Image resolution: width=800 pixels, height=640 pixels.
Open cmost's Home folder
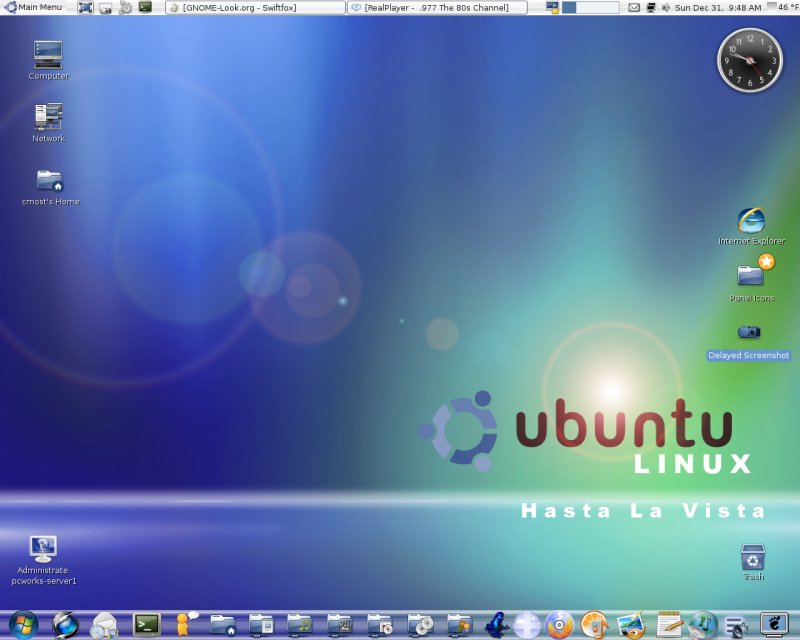coord(51,188)
